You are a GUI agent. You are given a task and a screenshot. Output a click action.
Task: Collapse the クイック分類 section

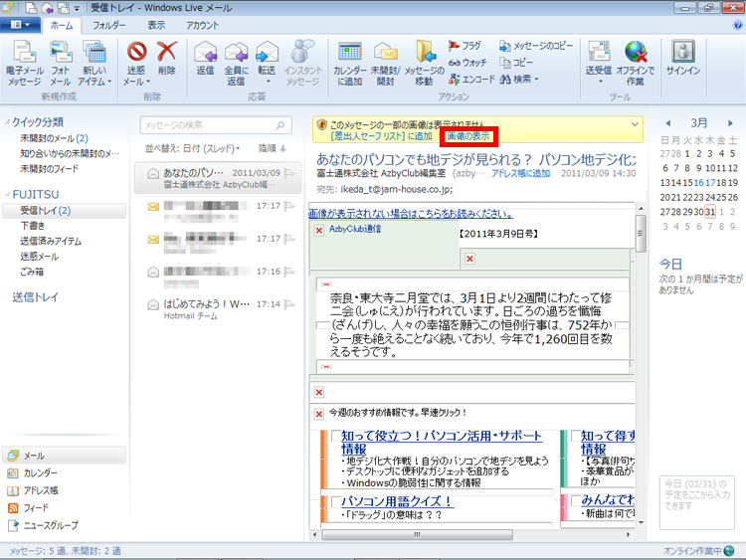[x=7, y=122]
